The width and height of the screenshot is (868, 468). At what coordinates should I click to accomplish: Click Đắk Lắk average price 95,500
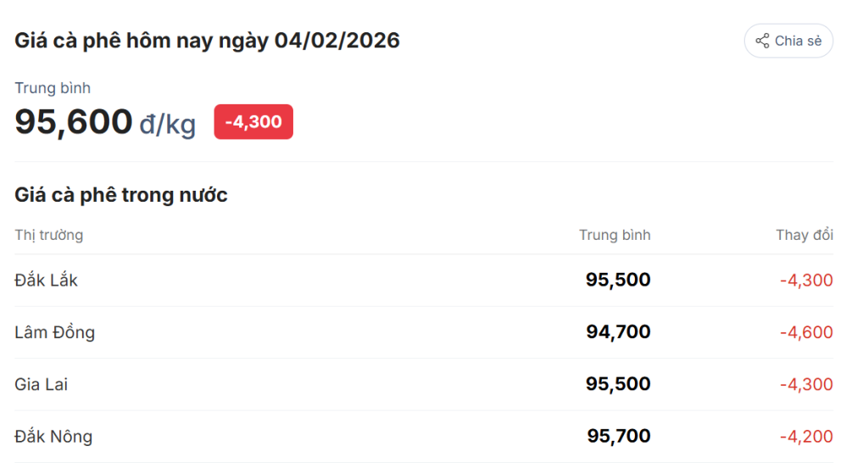point(618,280)
